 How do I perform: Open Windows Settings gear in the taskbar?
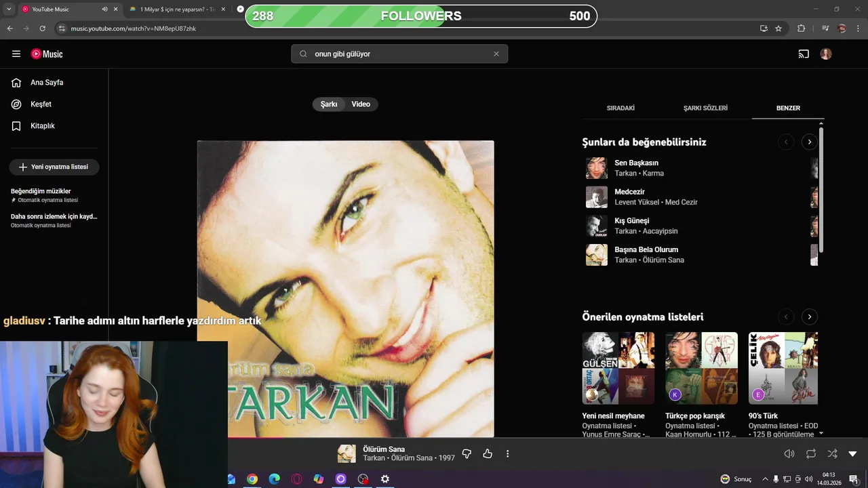pyautogui.click(x=385, y=479)
